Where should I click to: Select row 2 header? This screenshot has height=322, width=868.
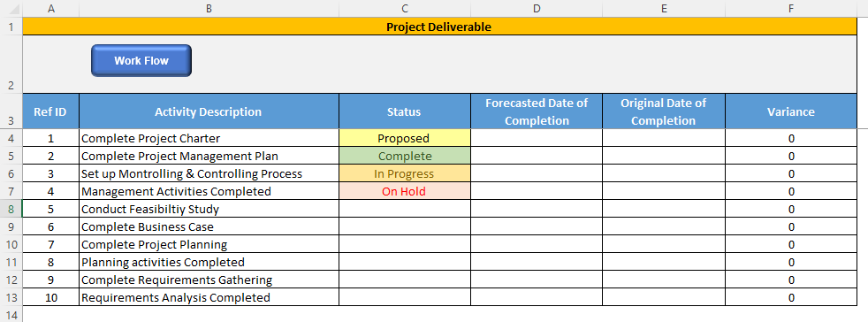point(11,65)
